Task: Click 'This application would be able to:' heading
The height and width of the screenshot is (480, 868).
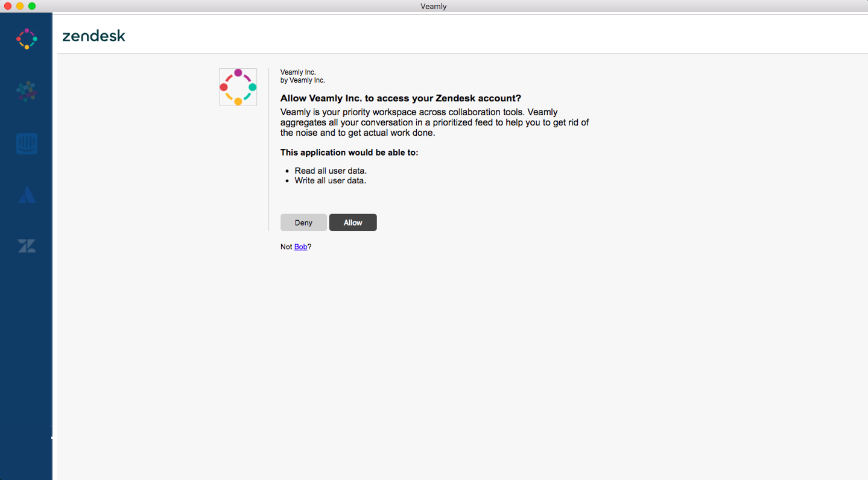Action: click(349, 153)
